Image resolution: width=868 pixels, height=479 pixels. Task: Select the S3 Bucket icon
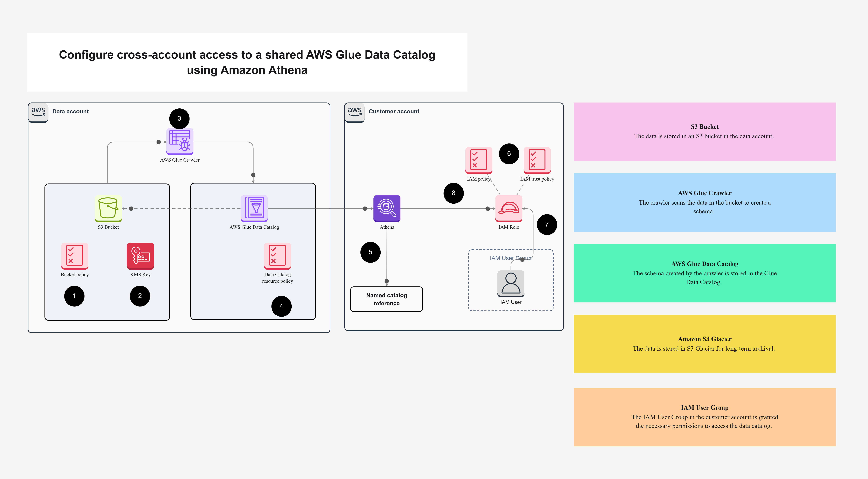tap(108, 209)
